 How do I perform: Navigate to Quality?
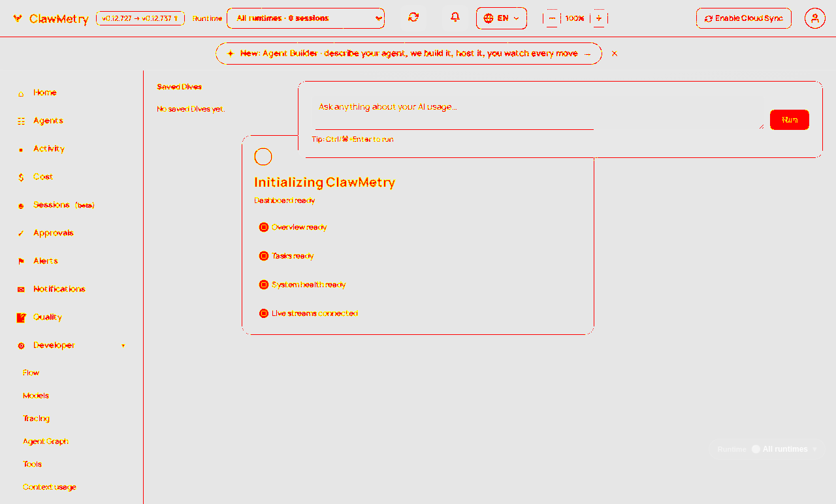click(72, 318)
